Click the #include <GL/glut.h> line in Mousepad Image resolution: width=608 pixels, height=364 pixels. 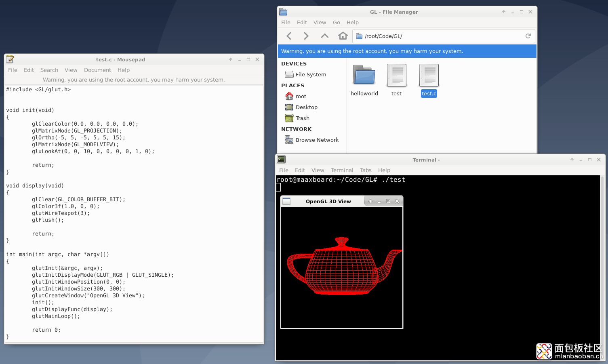point(38,89)
